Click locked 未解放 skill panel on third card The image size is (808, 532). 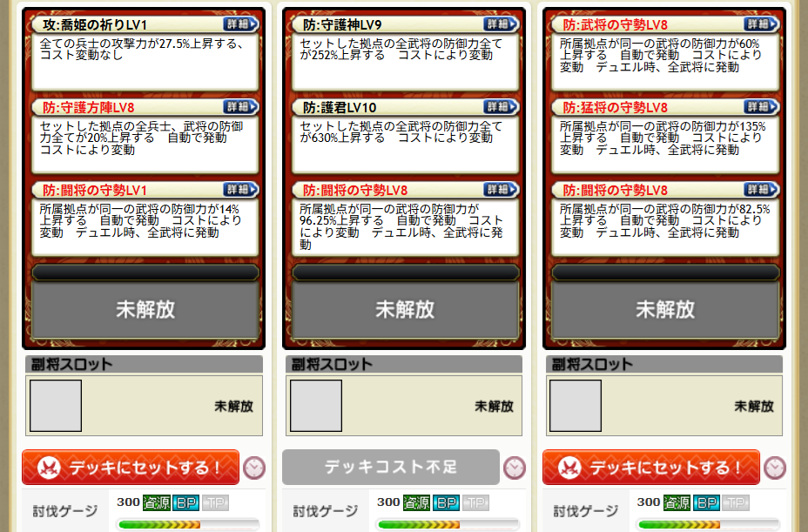pos(664,309)
